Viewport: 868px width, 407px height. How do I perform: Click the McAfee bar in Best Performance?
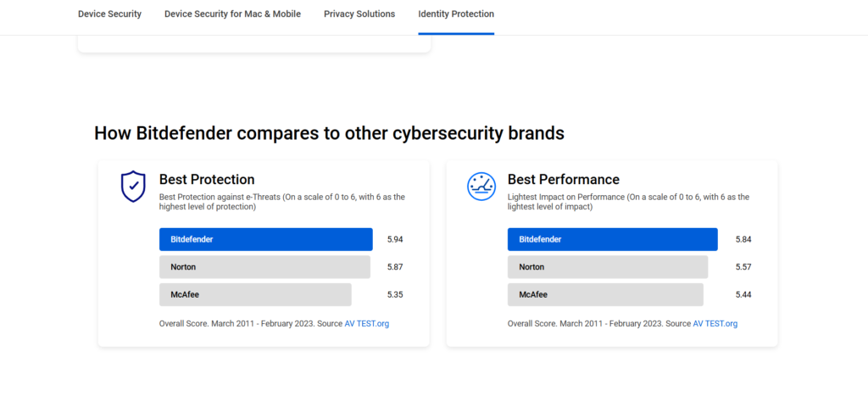(605, 294)
